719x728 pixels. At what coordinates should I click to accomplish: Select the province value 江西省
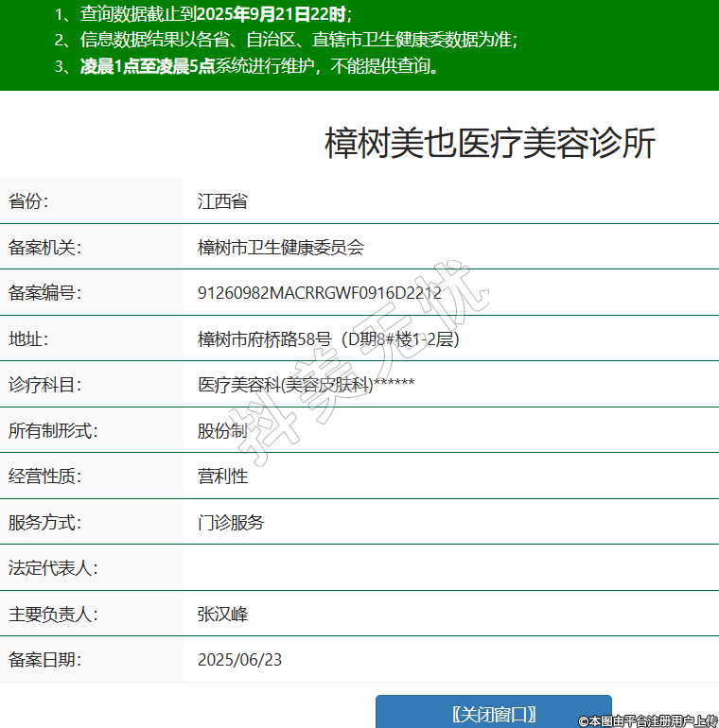[222, 201]
